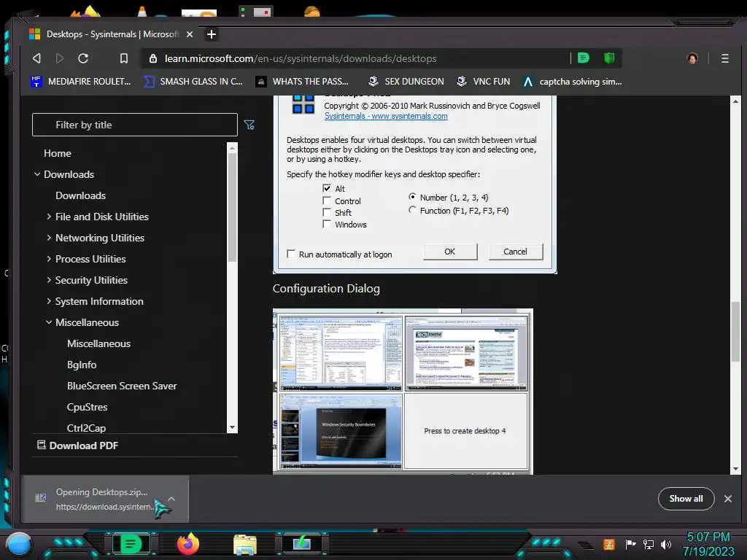Click the Number (1, 2, 3, 4) radio button
747x560 pixels.
pos(413,197)
